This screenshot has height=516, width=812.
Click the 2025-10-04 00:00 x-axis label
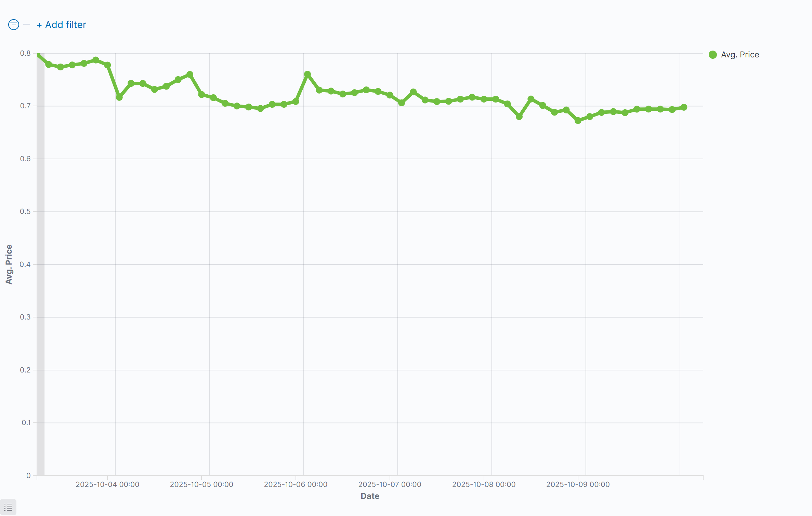point(107,484)
